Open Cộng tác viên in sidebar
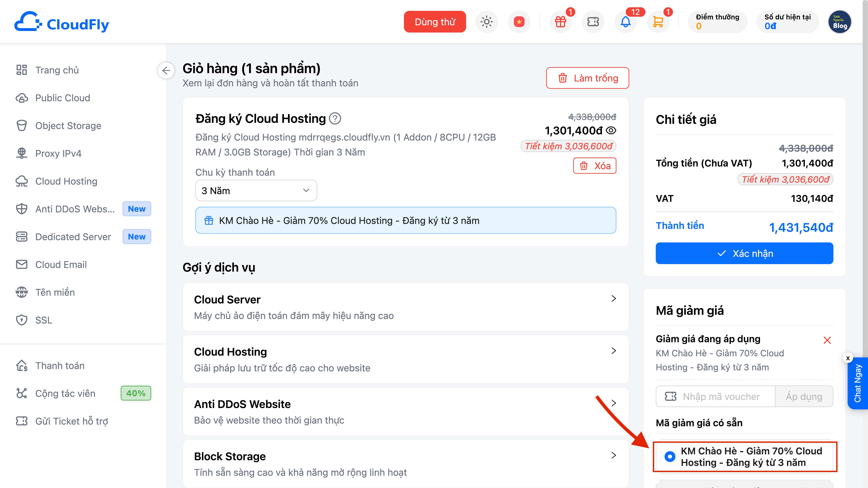The image size is (868, 488). [56, 393]
